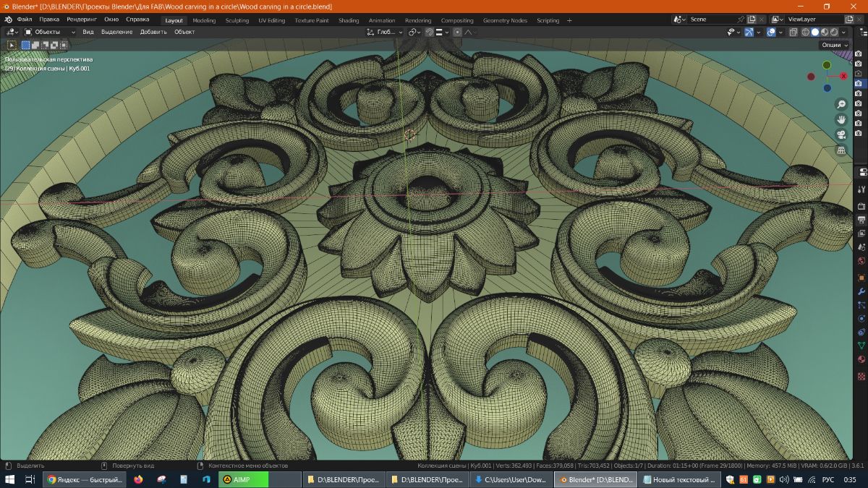The height and width of the screenshot is (488, 868).
Task: Switch perspective/orthographic with grid icon
Action: (x=841, y=150)
